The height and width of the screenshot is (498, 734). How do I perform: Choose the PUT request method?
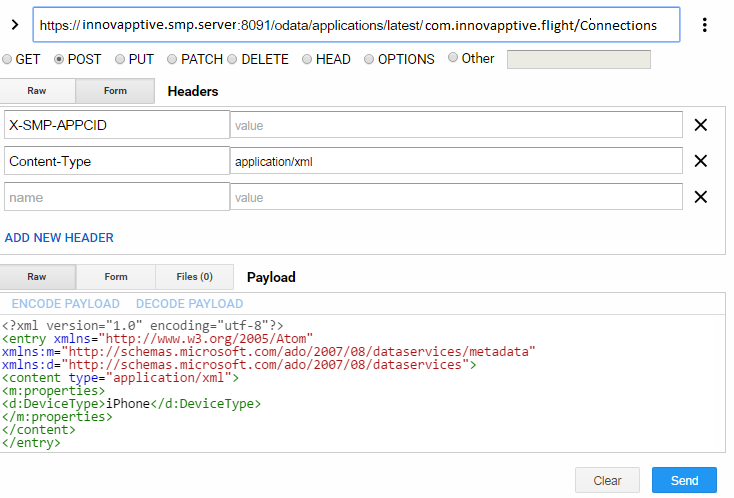coord(120,59)
